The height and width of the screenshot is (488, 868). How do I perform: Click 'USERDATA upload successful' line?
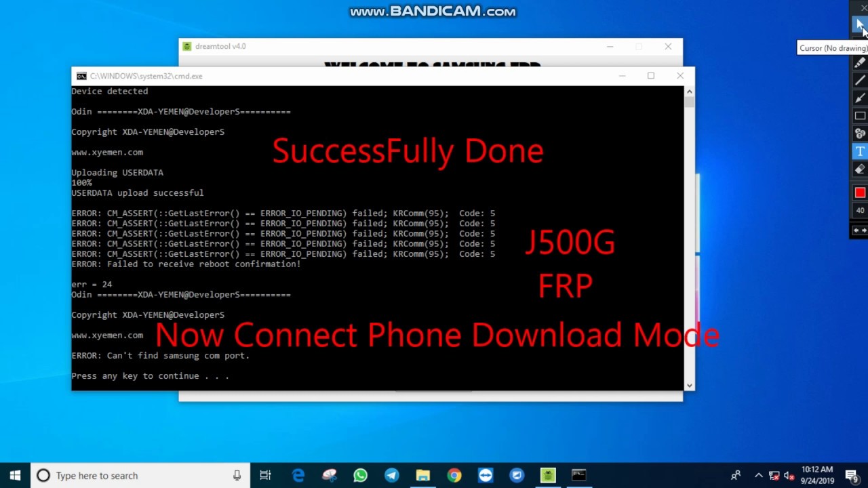pyautogui.click(x=138, y=192)
